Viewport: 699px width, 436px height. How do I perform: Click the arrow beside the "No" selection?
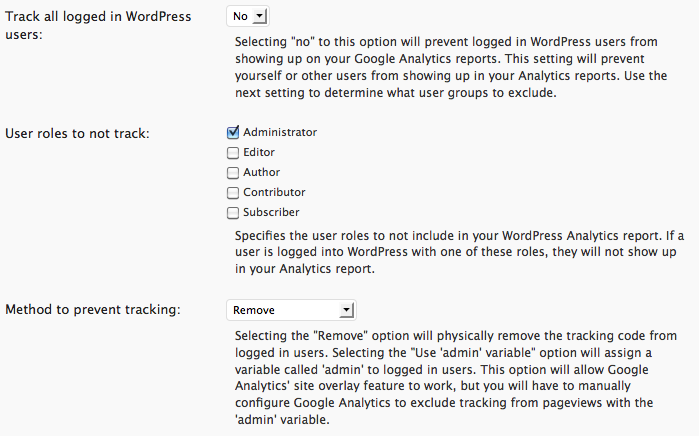(259, 17)
